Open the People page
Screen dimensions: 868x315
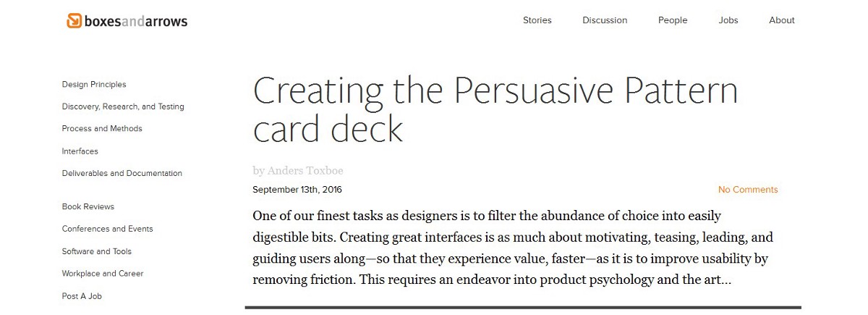point(673,20)
